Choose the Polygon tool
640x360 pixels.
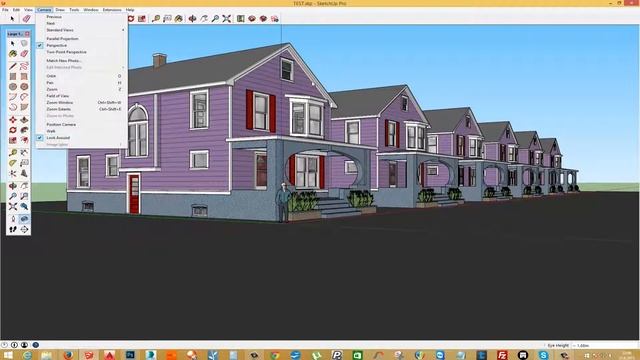click(x=24, y=87)
